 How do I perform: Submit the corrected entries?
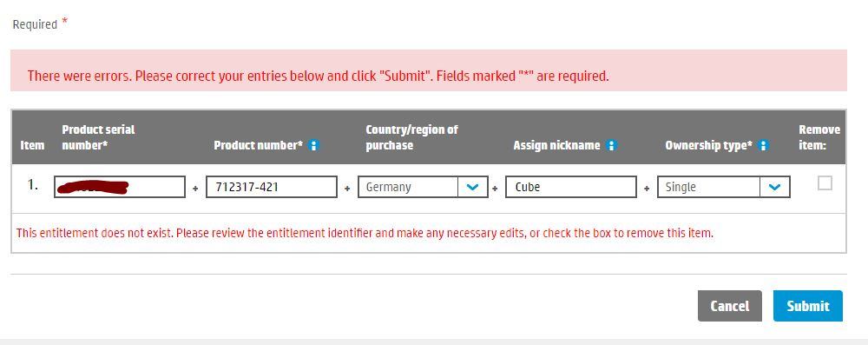tap(807, 306)
